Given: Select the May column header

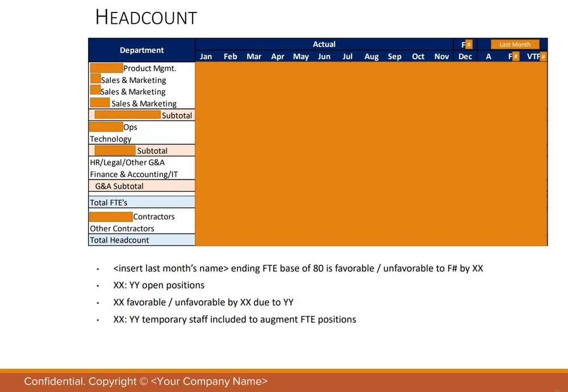Looking at the screenshot, I should point(300,56).
